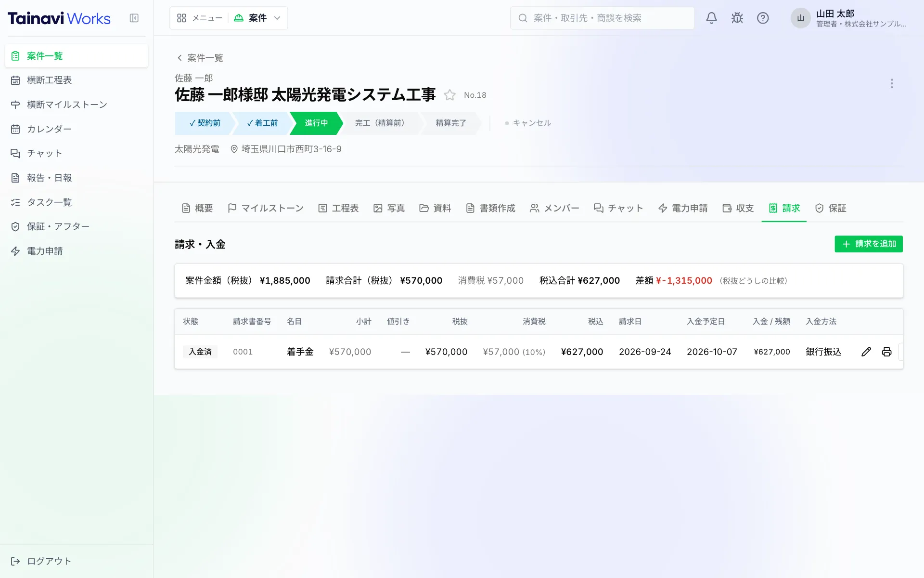Open the 山田 太郎 user account menu

pyautogui.click(x=850, y=18)
